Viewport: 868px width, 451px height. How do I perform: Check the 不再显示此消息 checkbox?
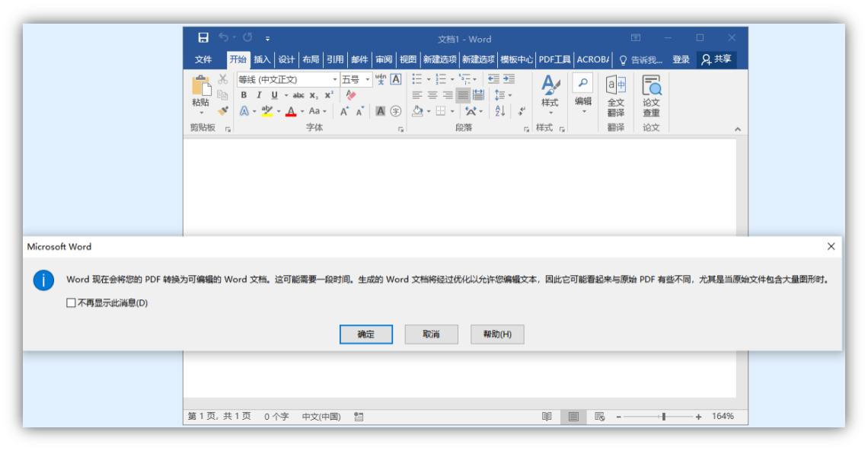click(71, 302)
